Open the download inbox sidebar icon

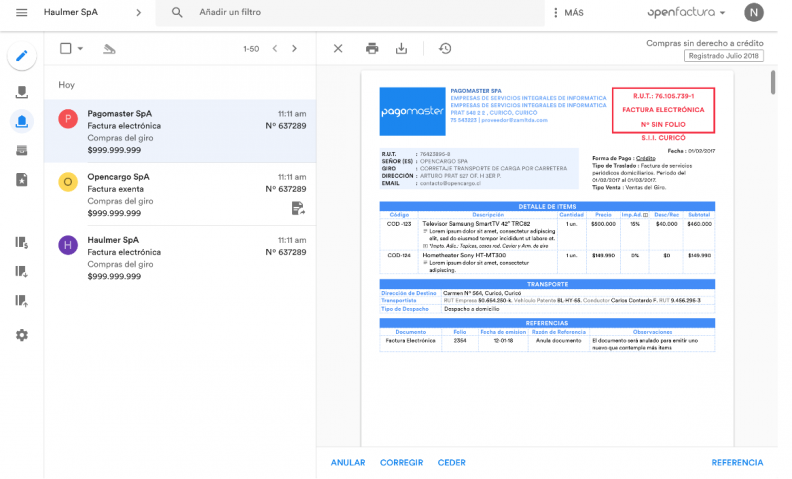click(22, 91)
